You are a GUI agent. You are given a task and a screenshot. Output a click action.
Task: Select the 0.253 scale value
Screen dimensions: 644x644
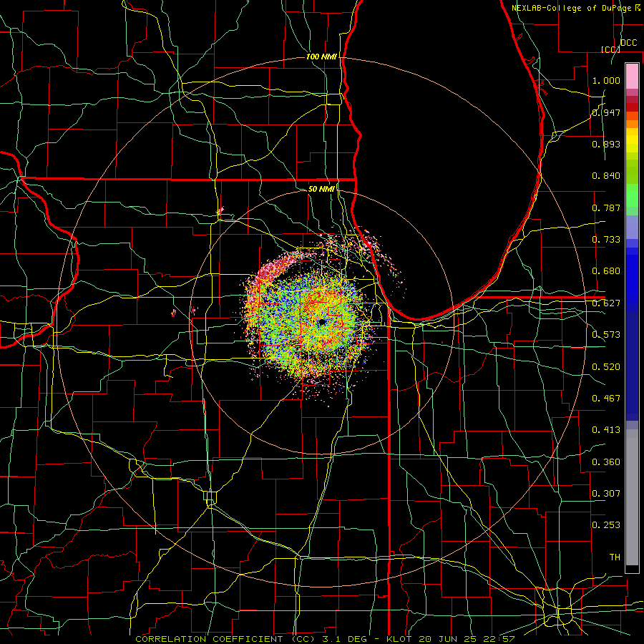[606, 525]
